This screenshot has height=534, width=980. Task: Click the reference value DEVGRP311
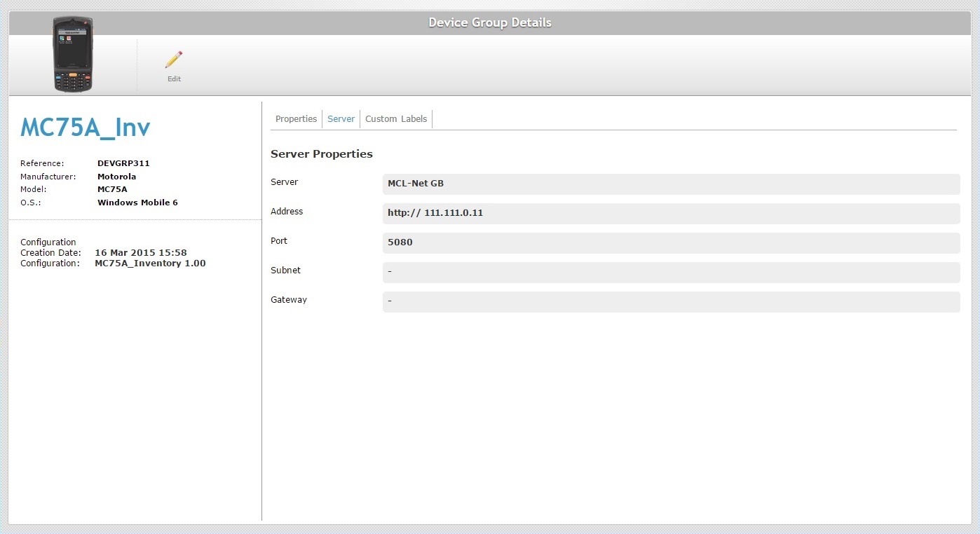[123, 163]
